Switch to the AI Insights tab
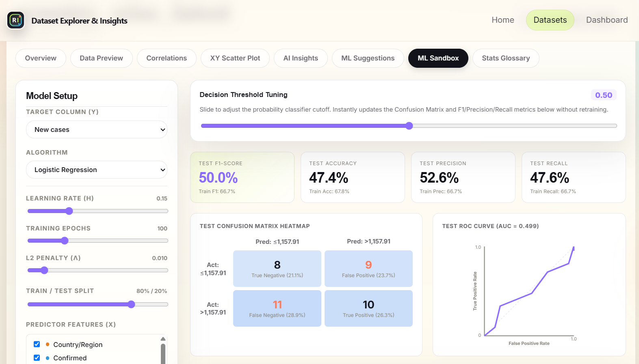The image size is (639, 364). tap(301, 58)
